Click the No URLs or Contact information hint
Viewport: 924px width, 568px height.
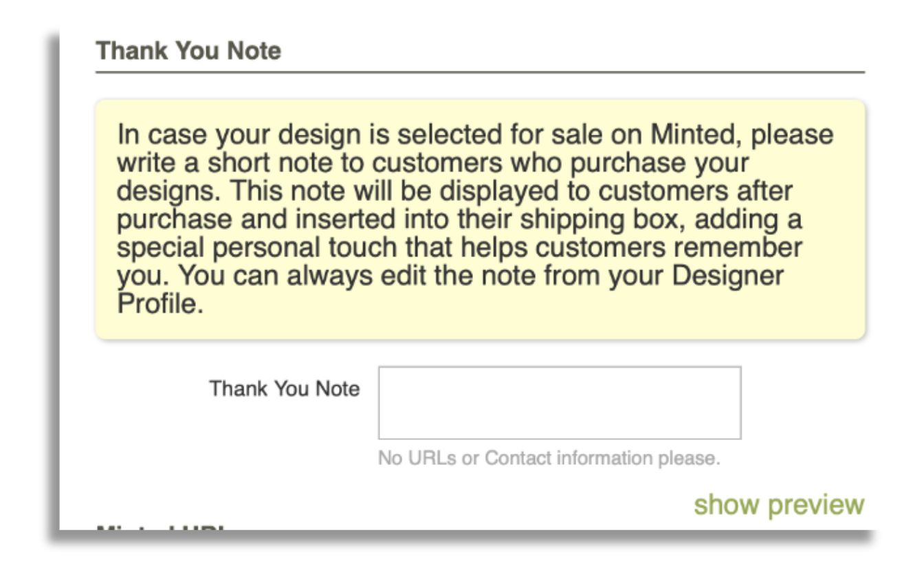pos(549,458)
